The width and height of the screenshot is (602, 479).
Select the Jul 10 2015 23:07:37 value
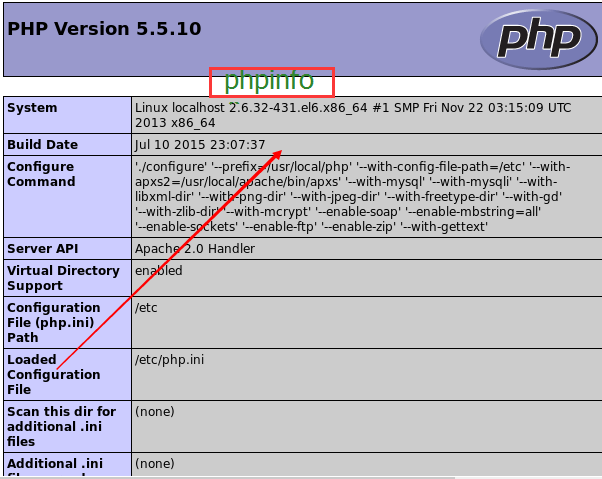point(200,145)
